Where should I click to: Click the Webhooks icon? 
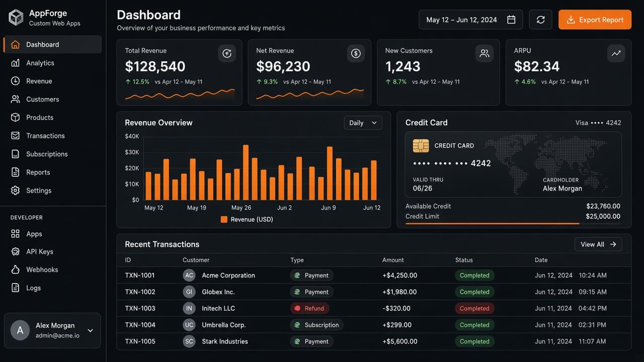point(16,269)
